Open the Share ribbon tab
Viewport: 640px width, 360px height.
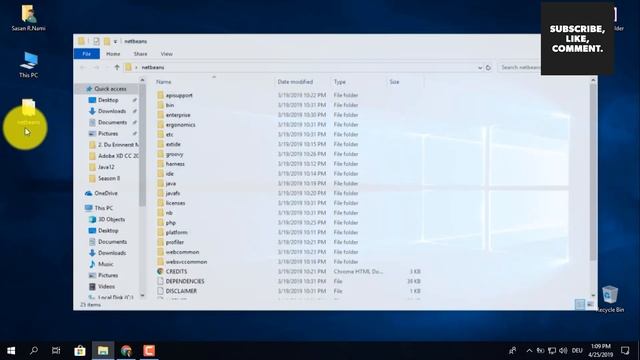[x=140, y=54]
